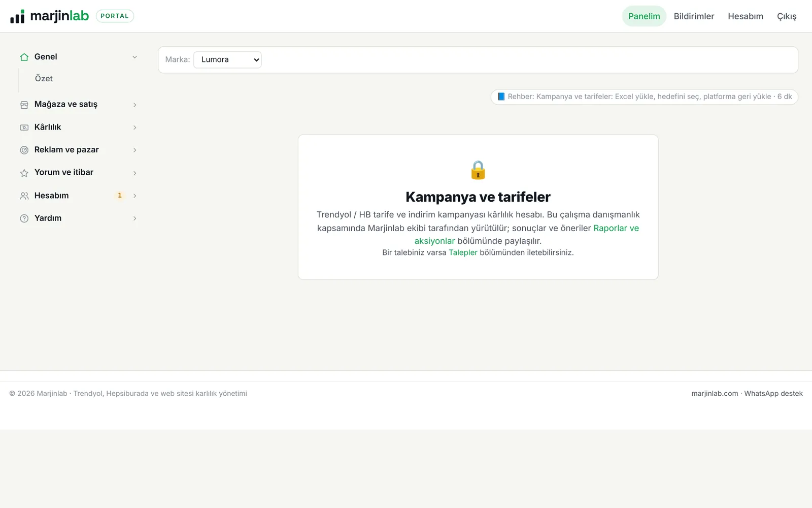Click the Reklam ve pazar target icon

click(x=24, y=150)
